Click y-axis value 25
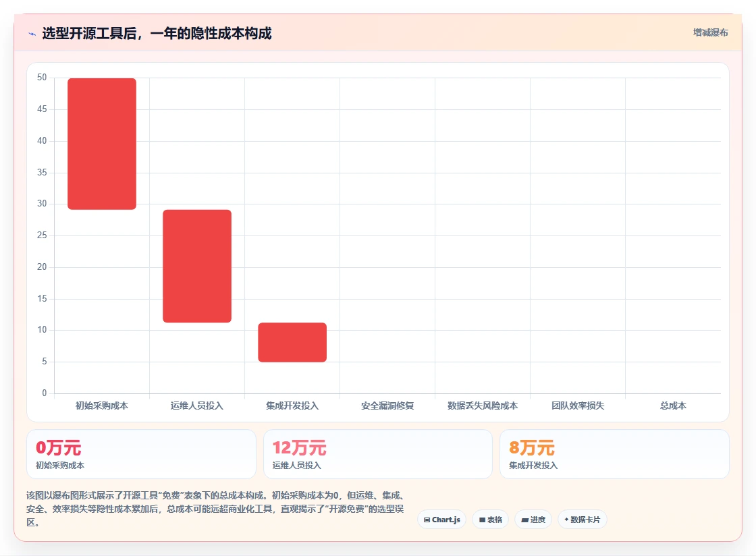Image resolution: width=756 pixels, height=556 pixels. point(42,235)
